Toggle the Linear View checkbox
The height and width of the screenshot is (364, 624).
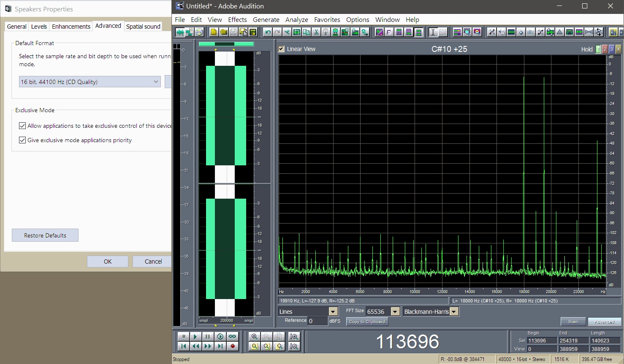click(282, 49)
